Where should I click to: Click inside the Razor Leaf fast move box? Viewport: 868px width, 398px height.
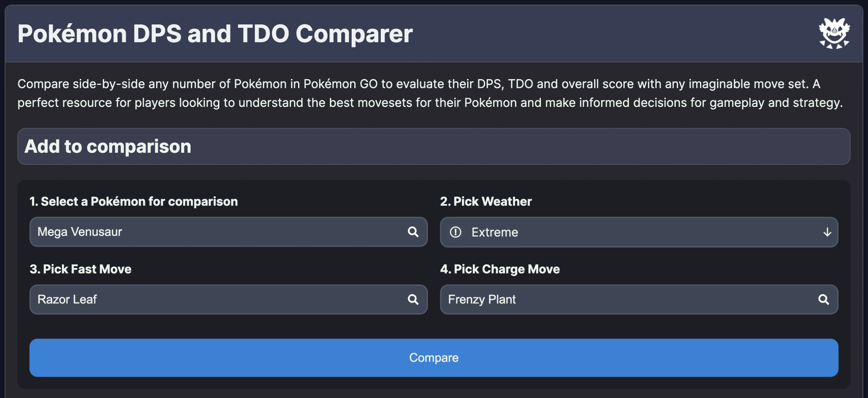(x=203, y=299)
